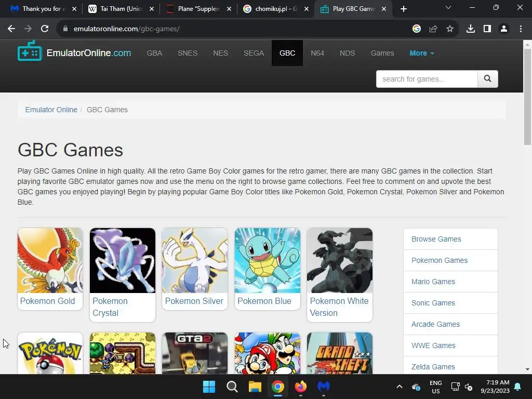This screenshot has width=532, height=399.
Task: Open Pokemon Games sidebar link
Action: 450,260
